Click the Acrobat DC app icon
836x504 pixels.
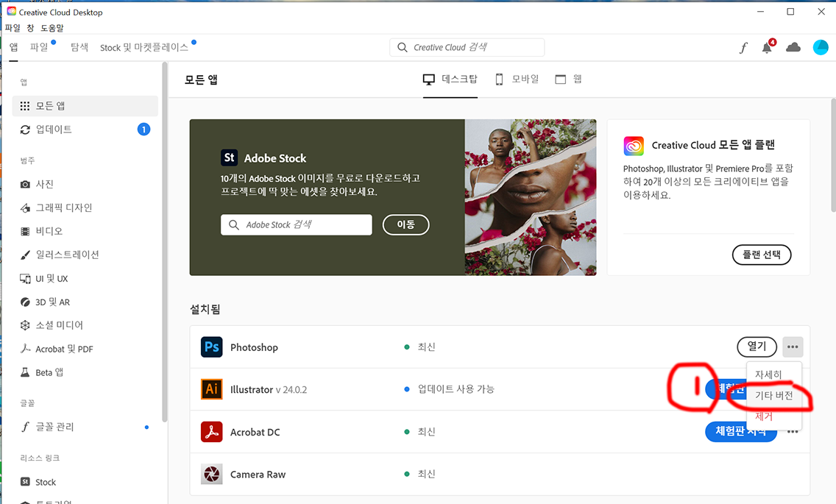click(x=212, y=431)
